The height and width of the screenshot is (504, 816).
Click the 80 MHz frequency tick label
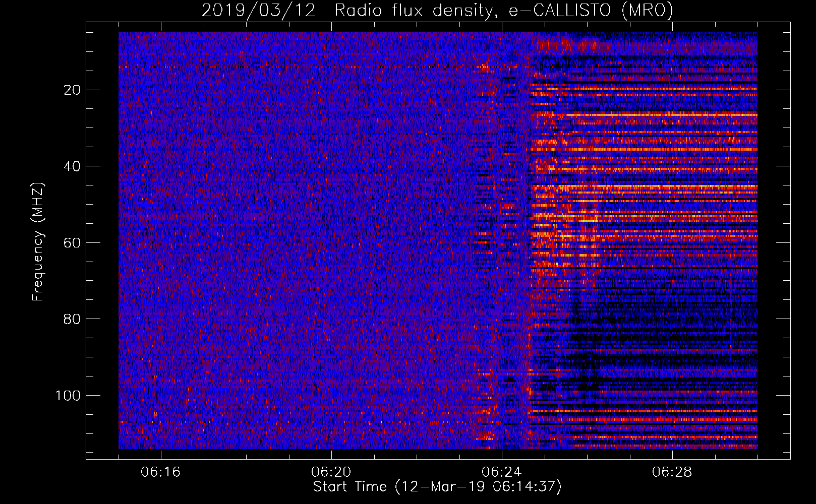pyautogui.click(x=72, y=319)
